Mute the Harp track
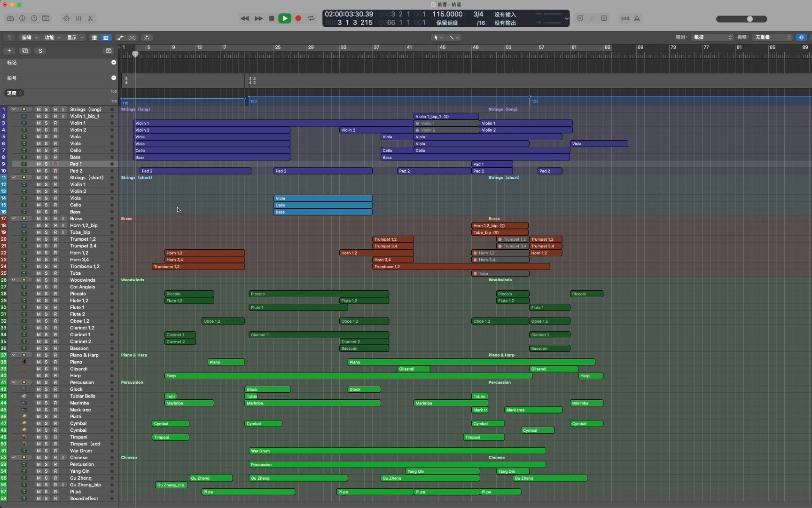 pyautogui.click(x=39, y=375)
